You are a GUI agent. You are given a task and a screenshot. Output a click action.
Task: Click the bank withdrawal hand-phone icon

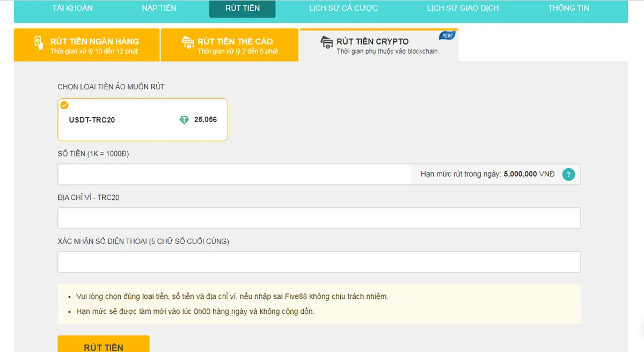tap(39, 43)
